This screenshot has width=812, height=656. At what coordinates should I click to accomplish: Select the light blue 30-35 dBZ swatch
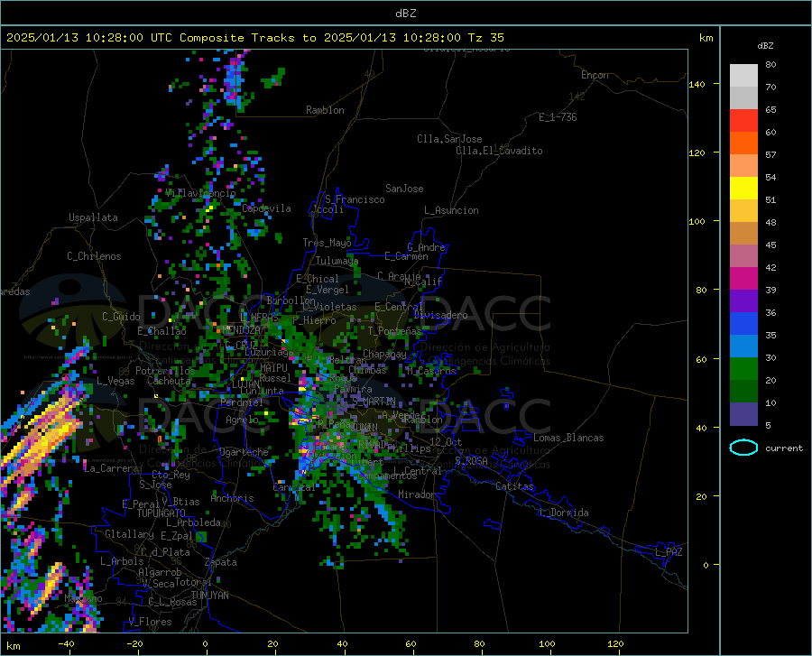743,346
